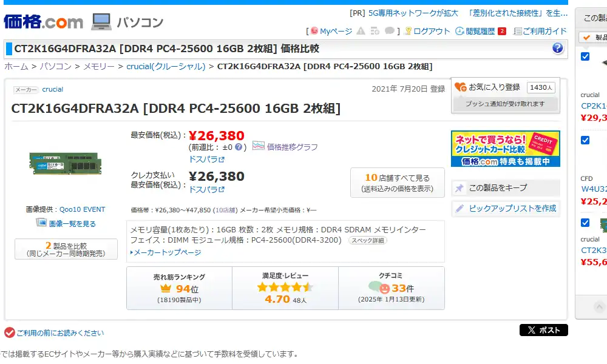Click the memory module product thumbnail
The width and height of the screenshot is (607, 364).
[66, 164]
